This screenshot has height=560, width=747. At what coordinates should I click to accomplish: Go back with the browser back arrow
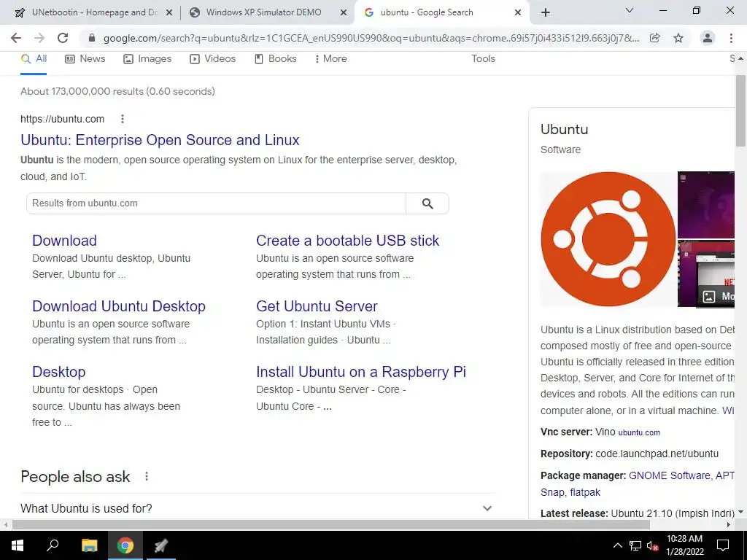pos(16,38)
